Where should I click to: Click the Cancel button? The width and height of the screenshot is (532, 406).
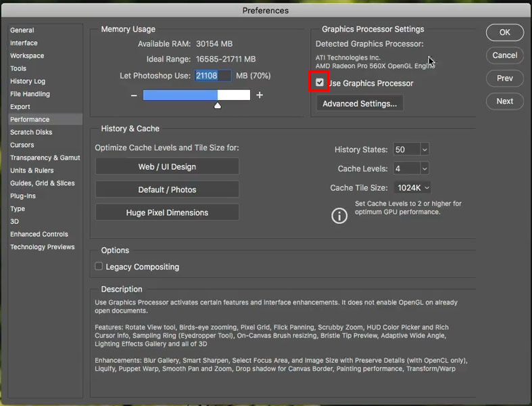(x=504, y=55)
